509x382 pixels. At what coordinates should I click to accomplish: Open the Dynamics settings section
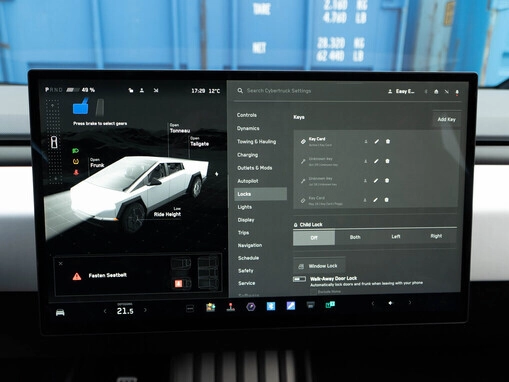248,128
